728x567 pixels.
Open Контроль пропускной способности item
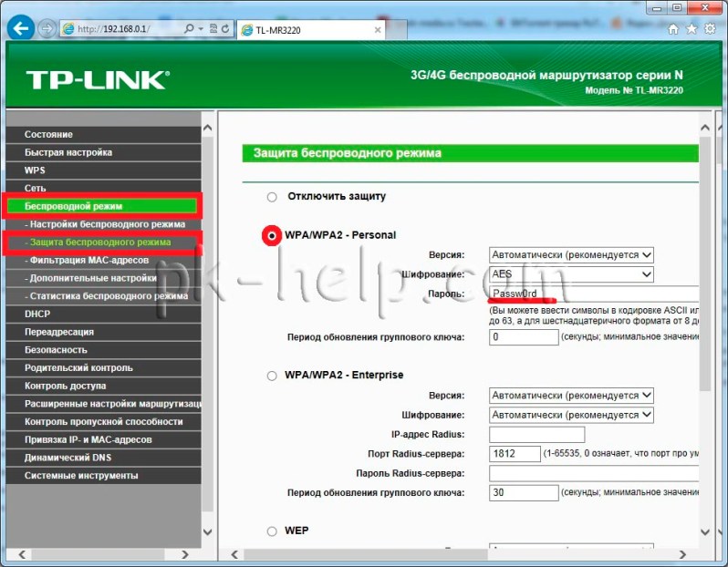103,422
